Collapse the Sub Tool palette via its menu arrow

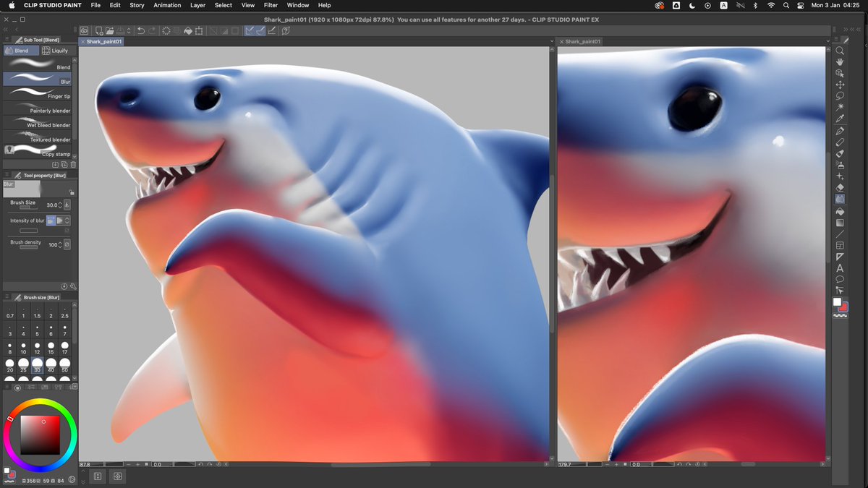tap(7, 38)
